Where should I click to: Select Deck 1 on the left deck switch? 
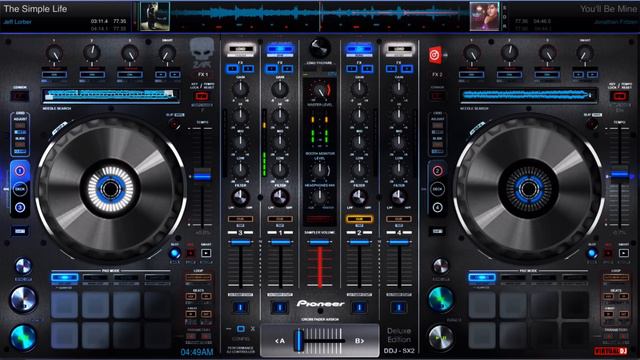20,171
